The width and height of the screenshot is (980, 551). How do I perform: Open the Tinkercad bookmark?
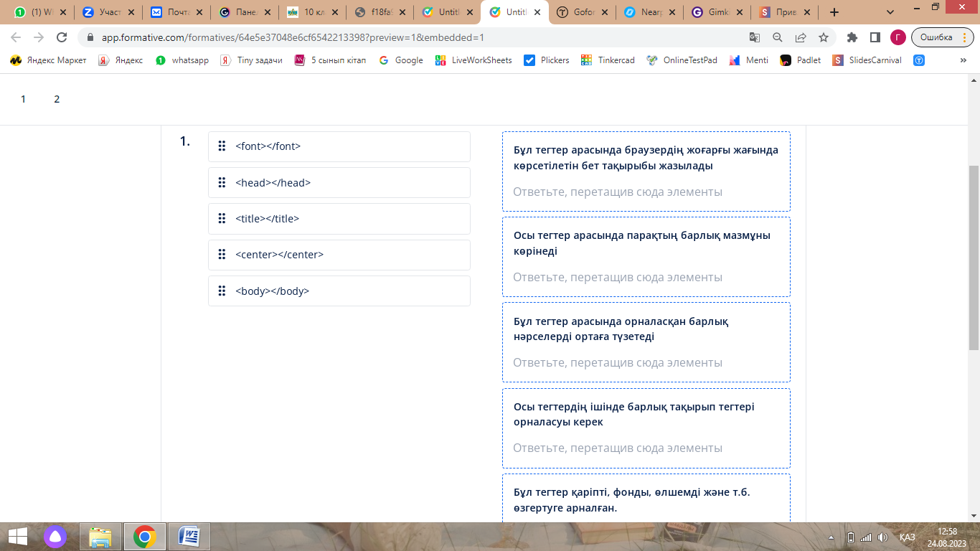coord(608,60)
